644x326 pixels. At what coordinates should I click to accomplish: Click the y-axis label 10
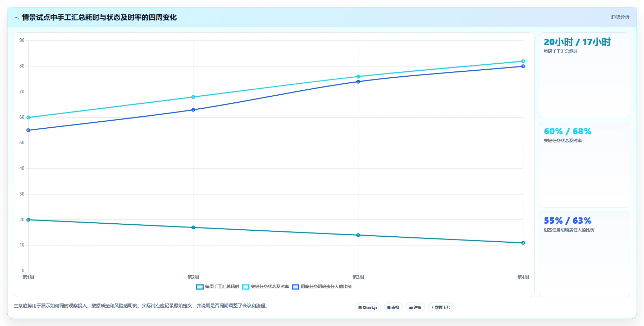[22, 245]
